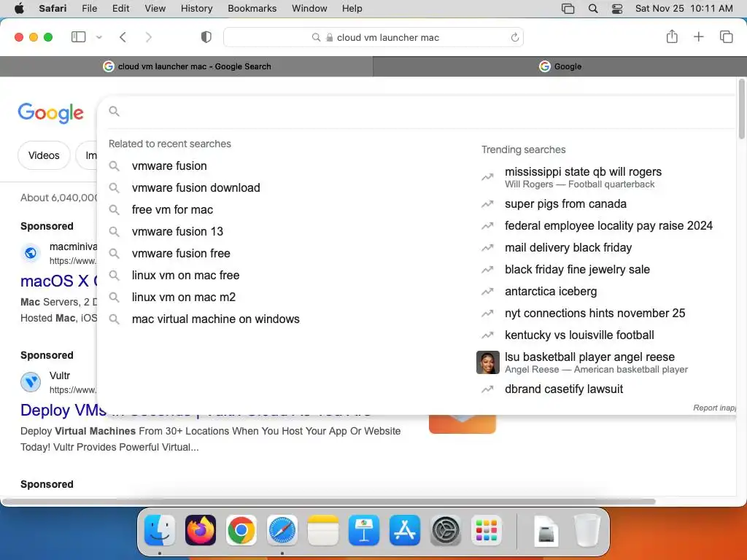Open Launchpad from the Dock

pyautogui.click(x=487, y=530)
